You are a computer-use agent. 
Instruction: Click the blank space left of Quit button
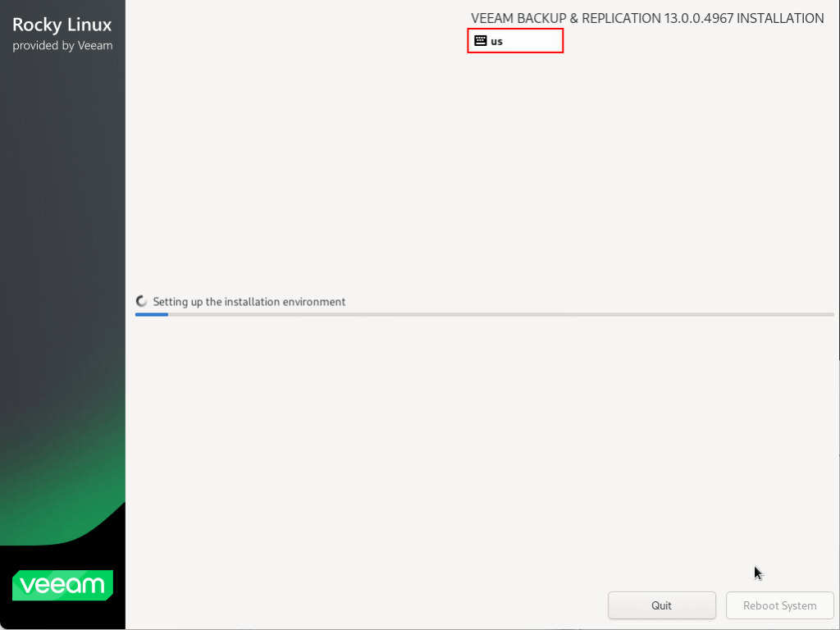tap(369, 605)
